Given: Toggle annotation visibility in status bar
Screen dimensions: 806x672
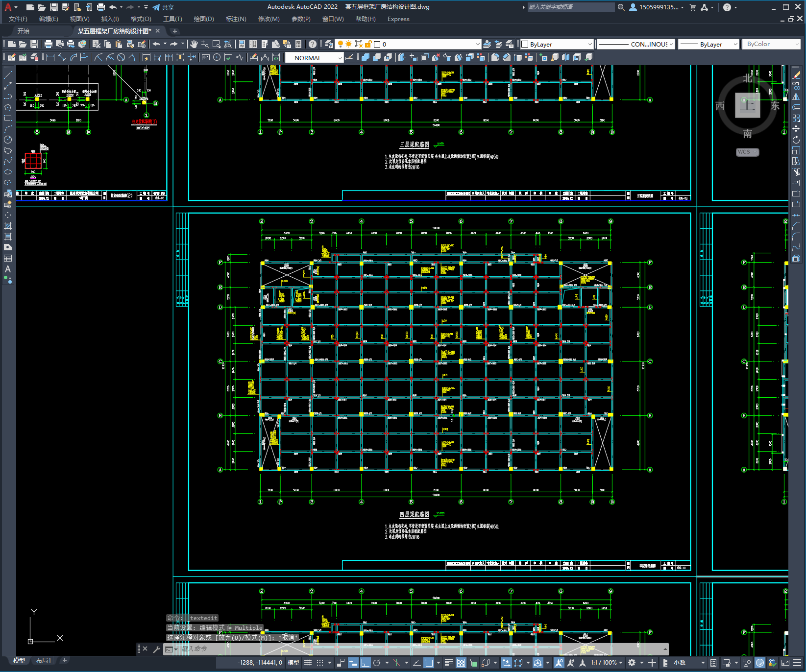Looking at the screenshot, I should pyautogui.click(x=559, y=663).
